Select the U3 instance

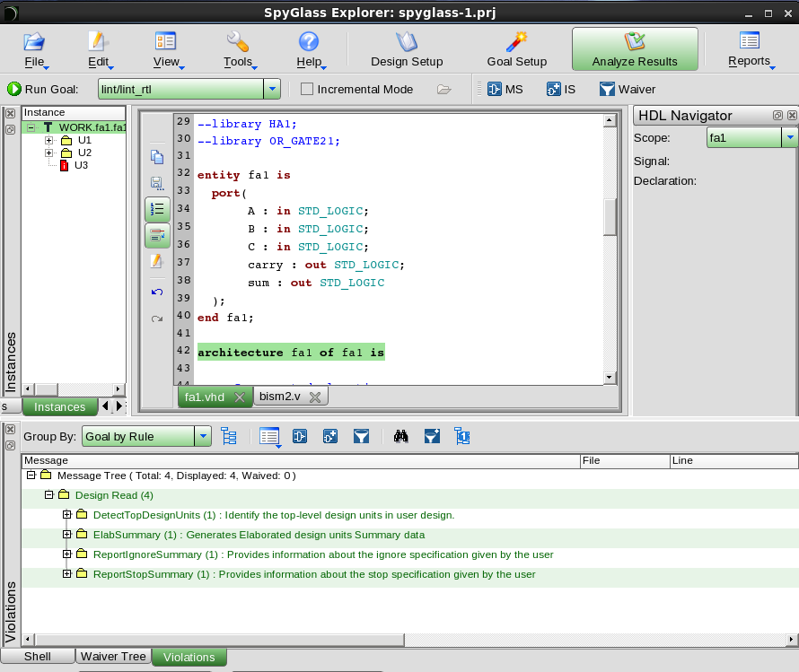81,165
